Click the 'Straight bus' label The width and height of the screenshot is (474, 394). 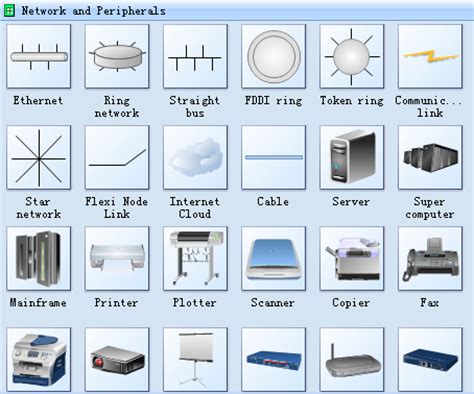tap(195, 107)
